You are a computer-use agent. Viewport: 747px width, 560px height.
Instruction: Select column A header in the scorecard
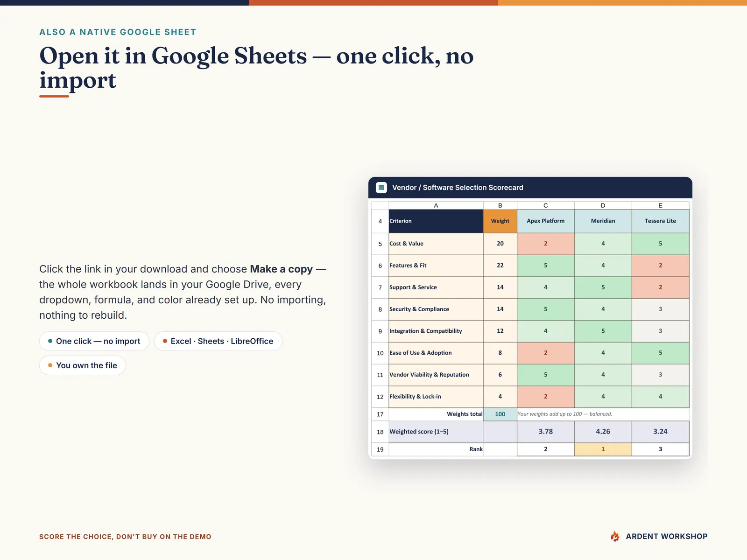(436, 205)
